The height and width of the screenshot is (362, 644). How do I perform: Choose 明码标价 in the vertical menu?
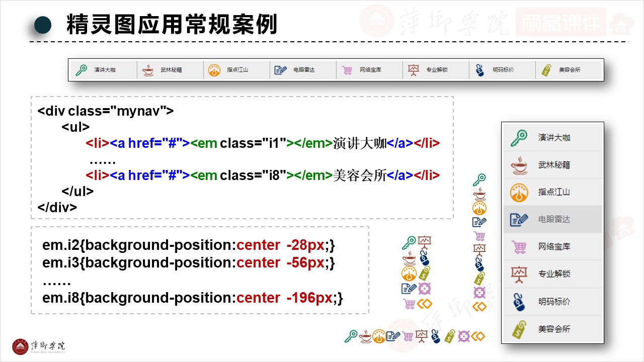[x=553, y=302]
